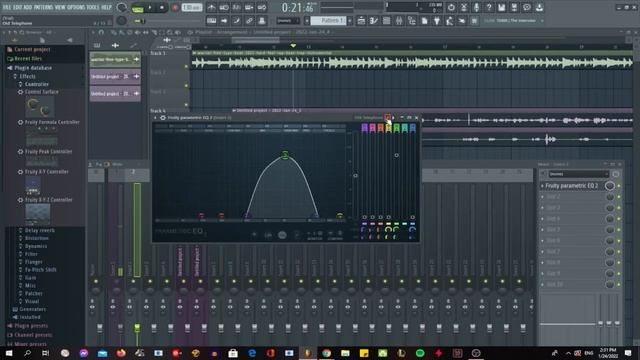Open the Piano roll view icon

click(x=373, y=20)
